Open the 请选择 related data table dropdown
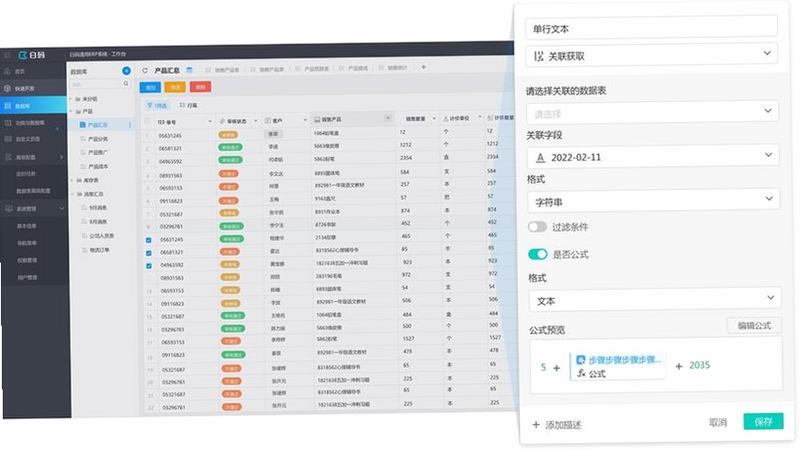 [x=653, y=112]
